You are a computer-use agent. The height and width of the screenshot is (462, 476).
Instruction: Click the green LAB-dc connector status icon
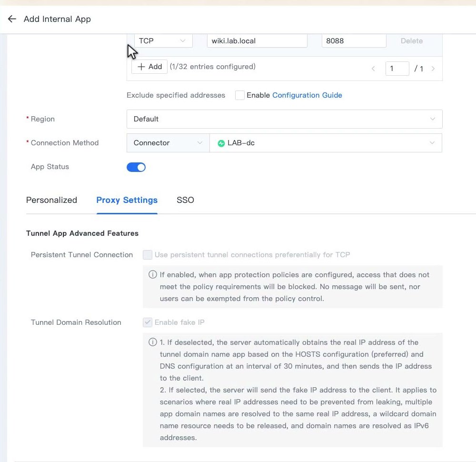click(221, 143)
